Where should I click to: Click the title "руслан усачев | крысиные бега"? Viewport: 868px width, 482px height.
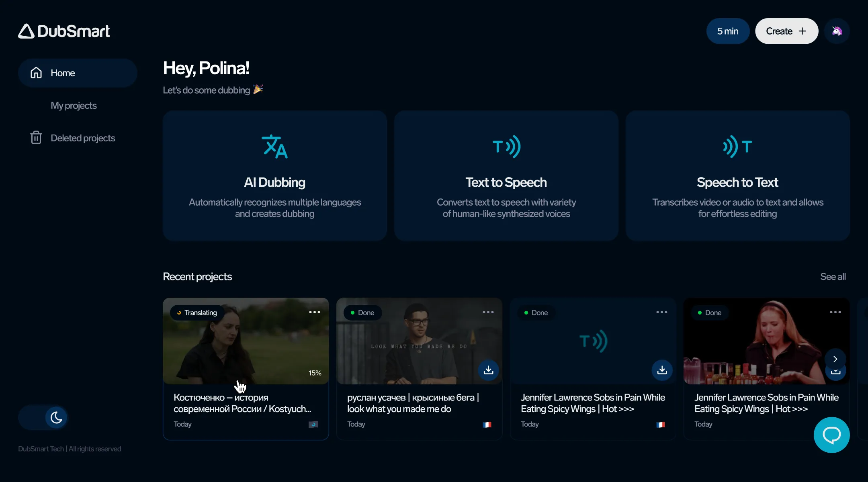pos(413,403)
